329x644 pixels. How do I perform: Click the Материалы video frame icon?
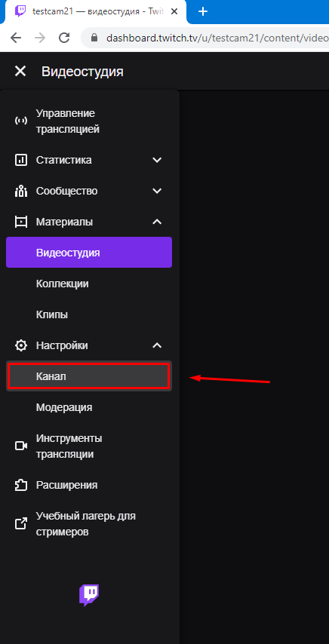click(21, 222)
